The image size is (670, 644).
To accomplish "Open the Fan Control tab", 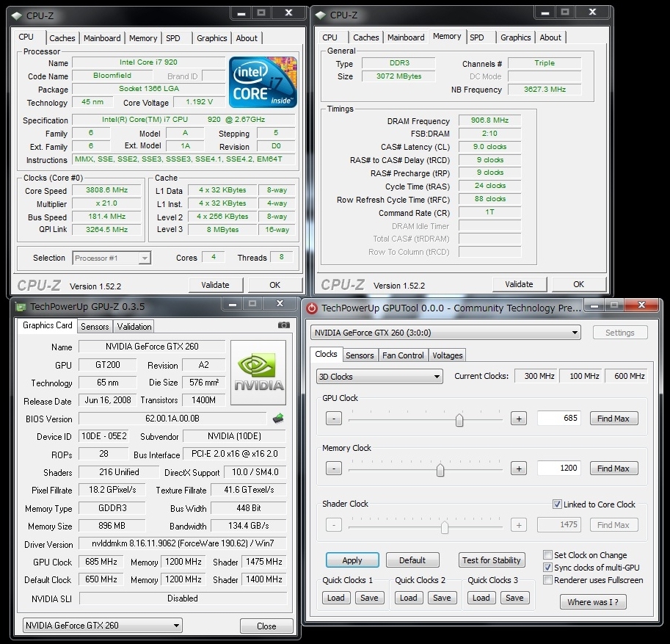I will [402, 355].
